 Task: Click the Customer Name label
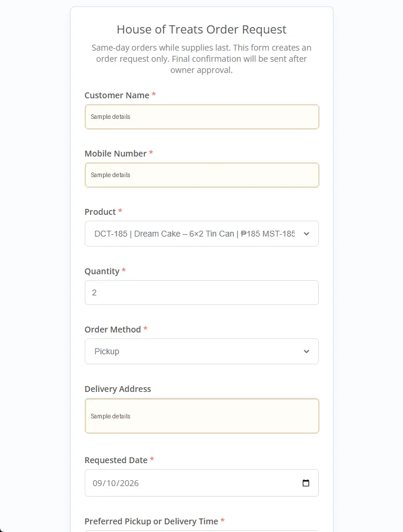pos(116,95)
